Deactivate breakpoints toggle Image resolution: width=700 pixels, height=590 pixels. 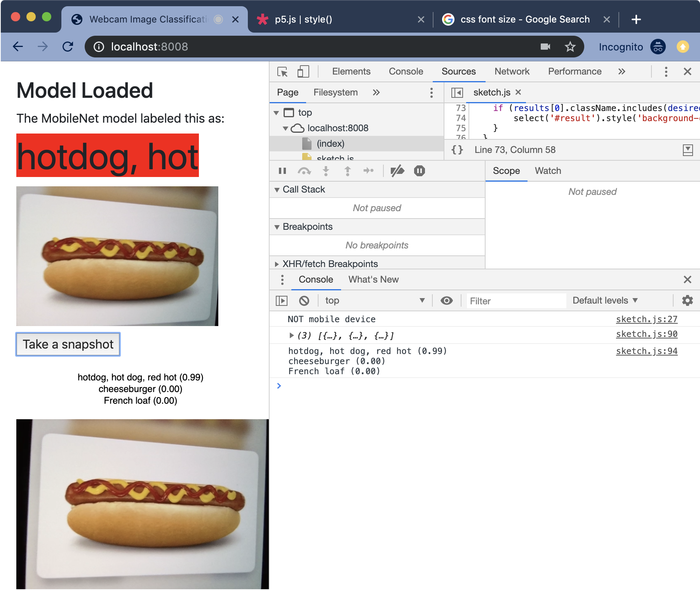tap(397, 171)
